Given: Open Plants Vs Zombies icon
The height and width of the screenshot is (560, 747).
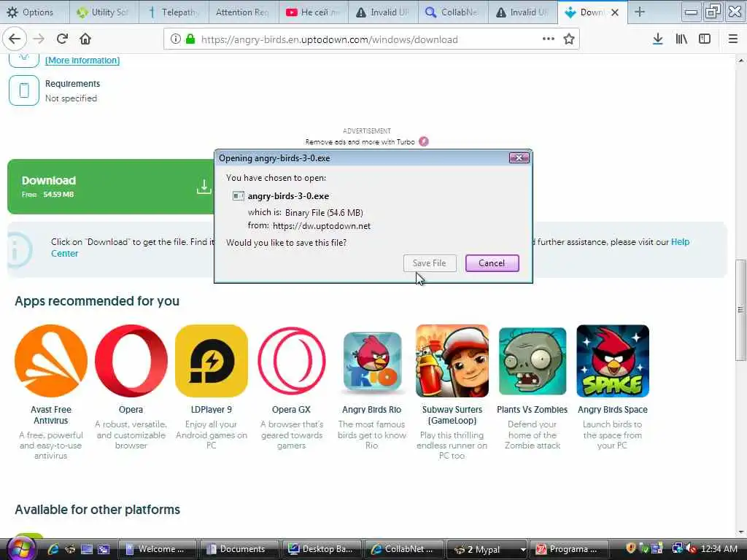Looking at the screenshot, I should [x=532, y=361].
